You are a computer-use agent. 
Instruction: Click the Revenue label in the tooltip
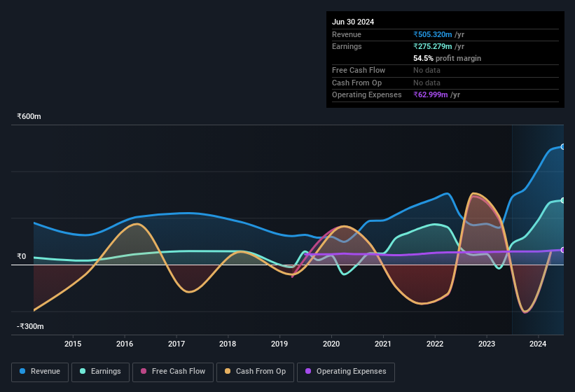pyautogui.click(x=347, y=34)
